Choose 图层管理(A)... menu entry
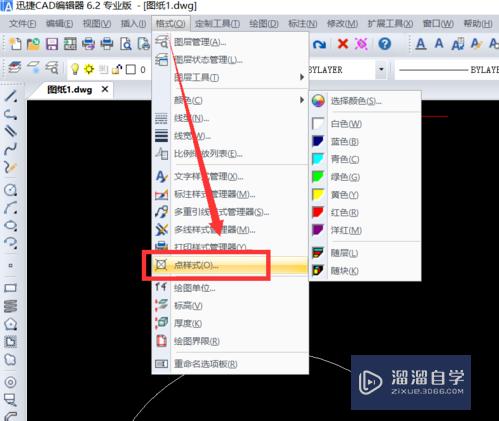The image size is (499, 421). point(230,42)
